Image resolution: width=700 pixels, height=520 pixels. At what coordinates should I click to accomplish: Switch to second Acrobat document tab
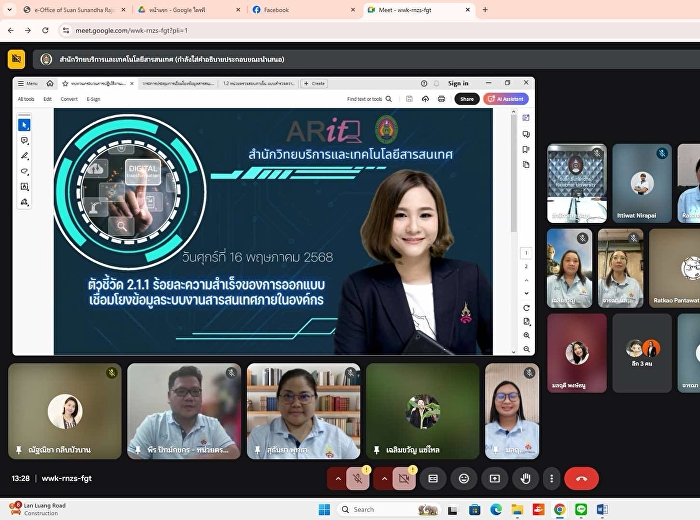point(178,83)
